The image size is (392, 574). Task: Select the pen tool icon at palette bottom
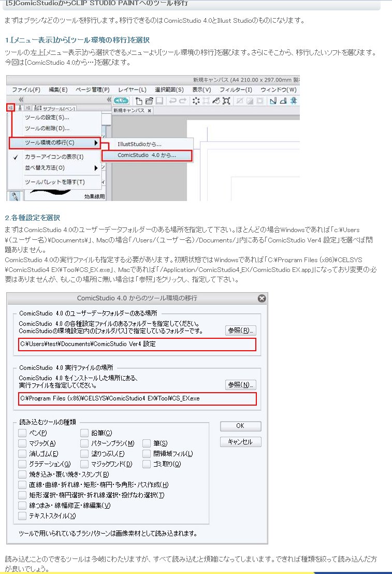pos(15,196)
